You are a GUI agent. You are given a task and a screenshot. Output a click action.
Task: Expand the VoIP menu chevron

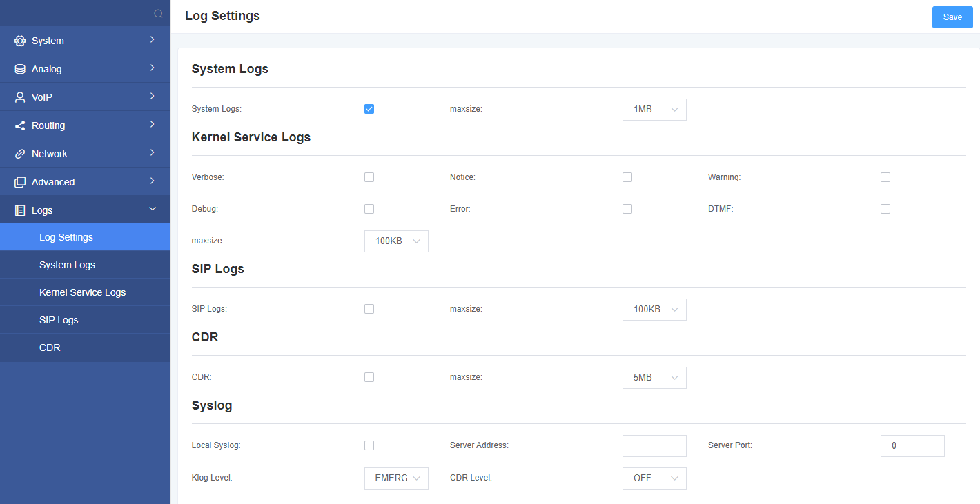coord(152,97)
